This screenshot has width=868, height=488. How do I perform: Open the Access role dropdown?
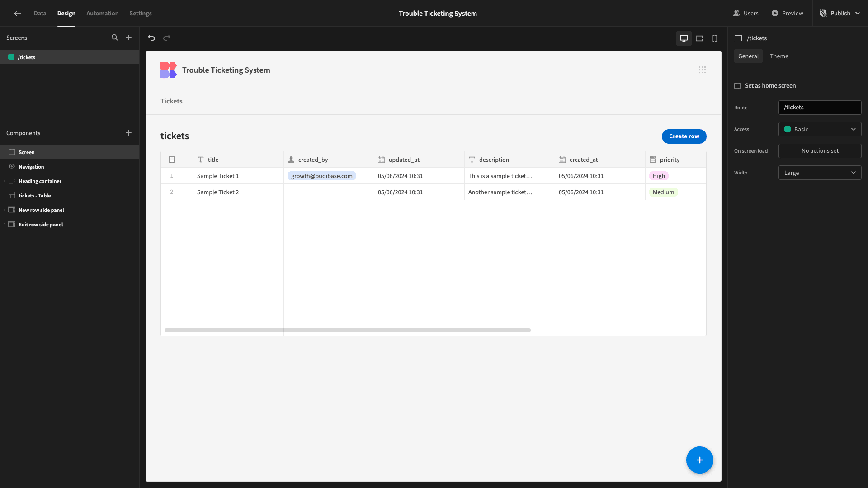tap(820, 129)
